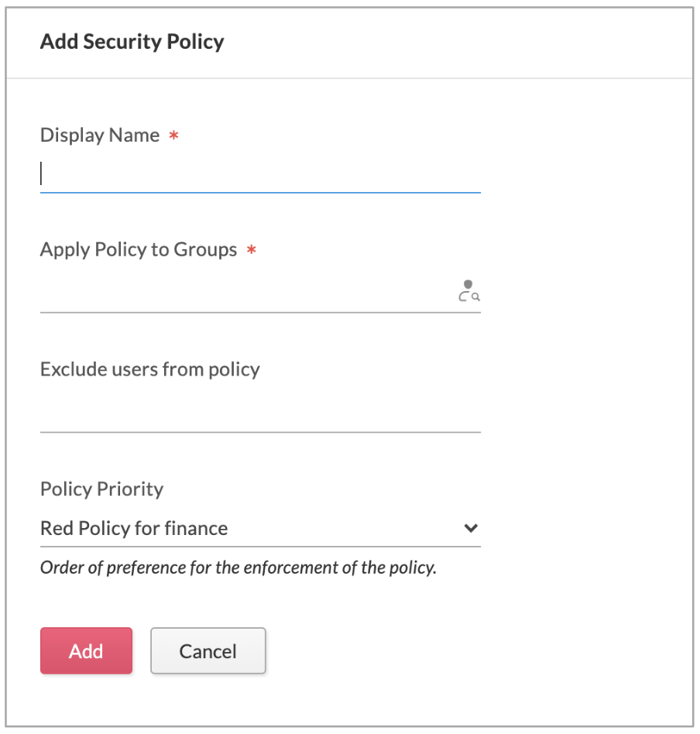Image resolution: width=700 pixels, height=734 pixels.
Task: Click the group search icon
Action: point(468,291)
